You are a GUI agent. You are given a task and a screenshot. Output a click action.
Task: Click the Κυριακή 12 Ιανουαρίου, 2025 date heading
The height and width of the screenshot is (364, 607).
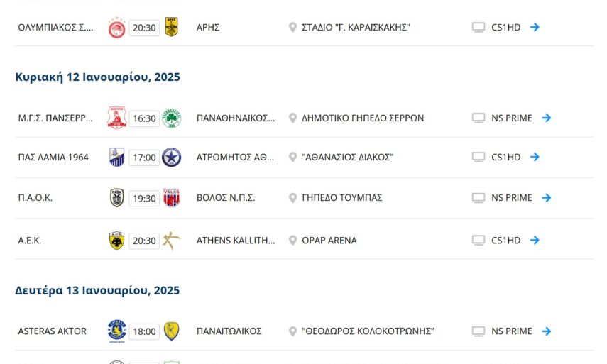pyautogui.click(x=97, y=77)
